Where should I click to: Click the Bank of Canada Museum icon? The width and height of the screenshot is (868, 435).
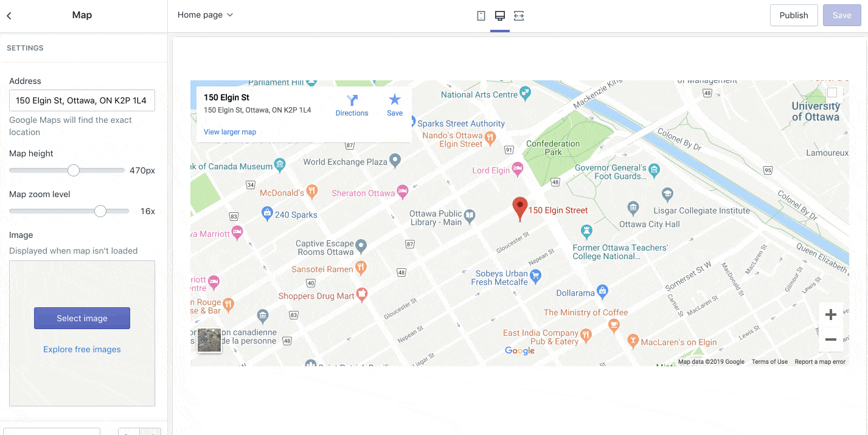280,165
